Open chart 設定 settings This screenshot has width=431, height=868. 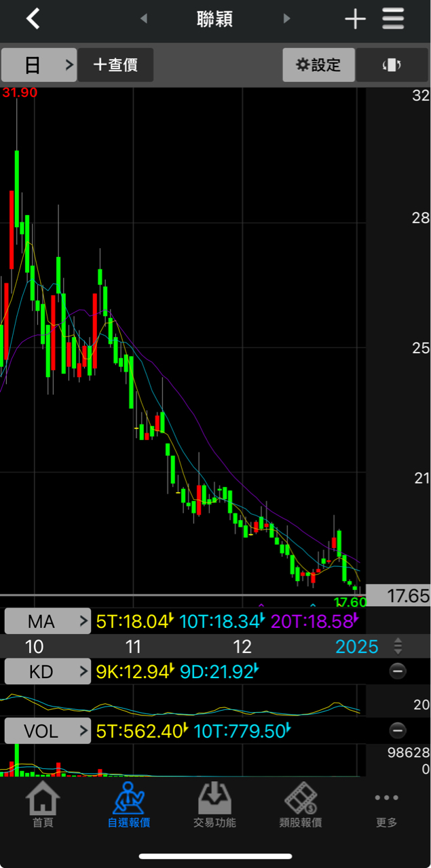click(318, 65)
